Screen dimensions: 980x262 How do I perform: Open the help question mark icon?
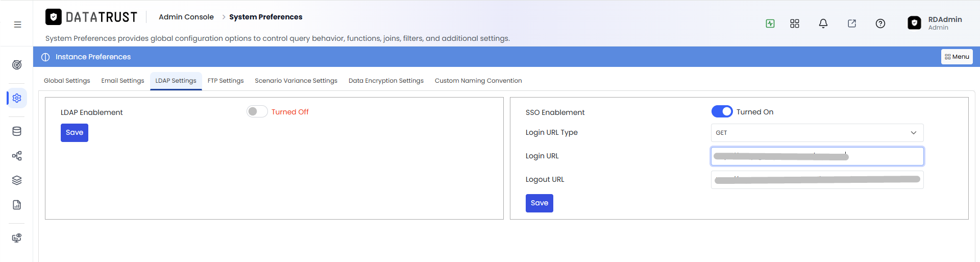coord(880,23)
